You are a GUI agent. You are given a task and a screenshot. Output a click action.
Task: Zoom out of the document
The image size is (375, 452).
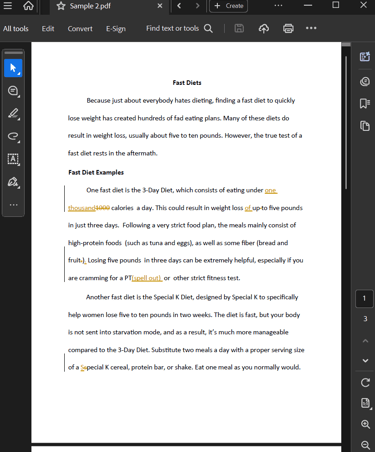(365, 445)
